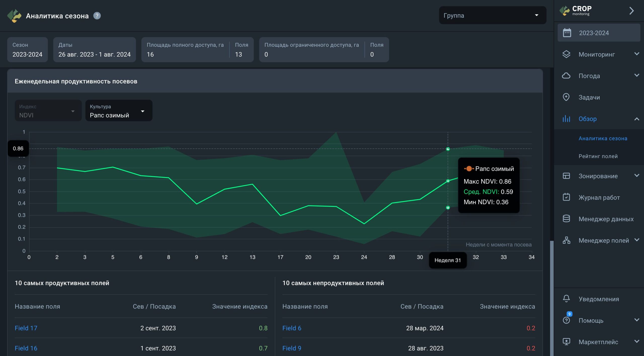
Task: Click the help question mark next to Аналитика сезона
Action: click(x=97, y=16)
